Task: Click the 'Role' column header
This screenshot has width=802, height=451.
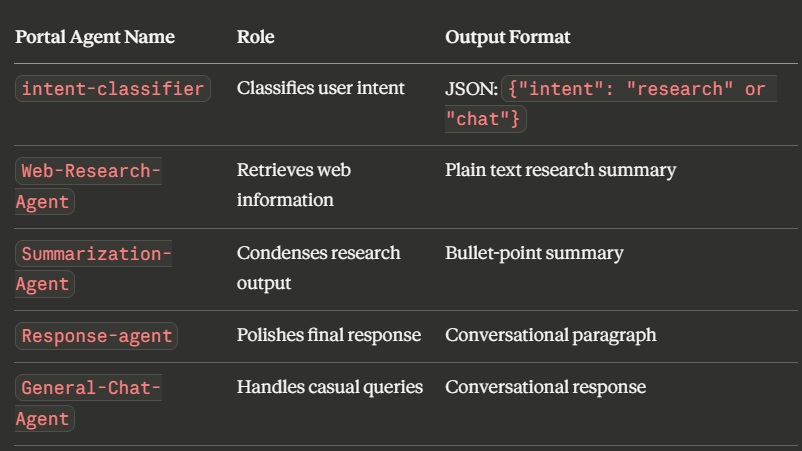Action: 255,38
